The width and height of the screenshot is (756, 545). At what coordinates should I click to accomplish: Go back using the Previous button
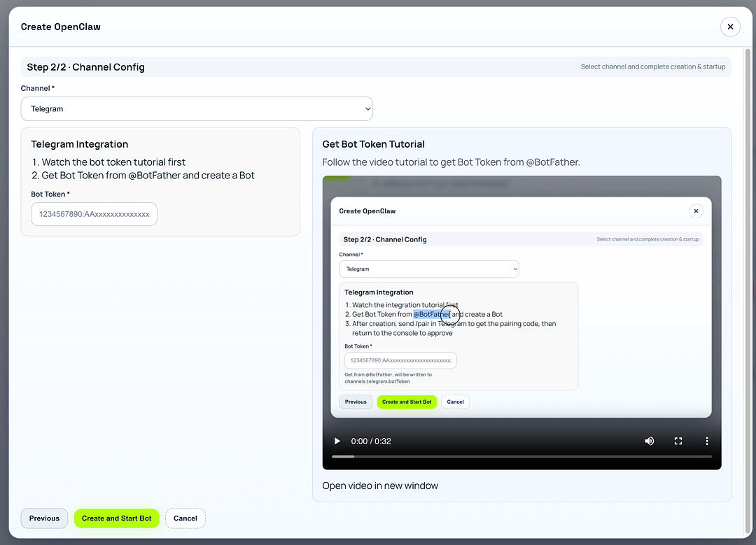point(44,518)
